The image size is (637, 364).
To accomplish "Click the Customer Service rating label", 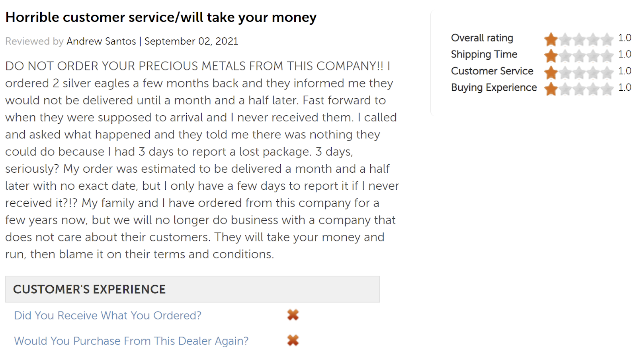I will click(x=492, y=71).
